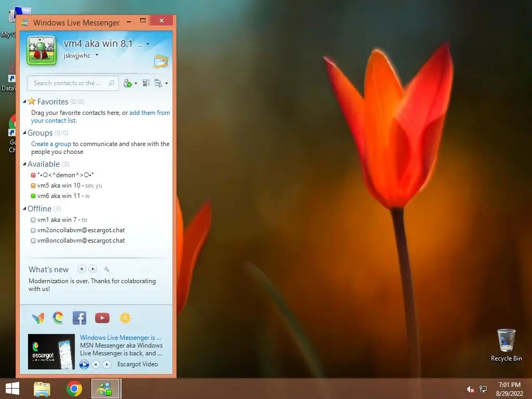Select the Recycle Bin desktop icon
532x399 pixels.
pyautogui.click(x=506, y=345)
